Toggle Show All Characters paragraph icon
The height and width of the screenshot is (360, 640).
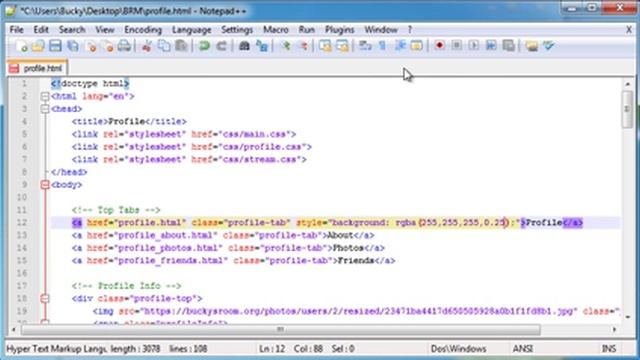[x=382, y=46]
